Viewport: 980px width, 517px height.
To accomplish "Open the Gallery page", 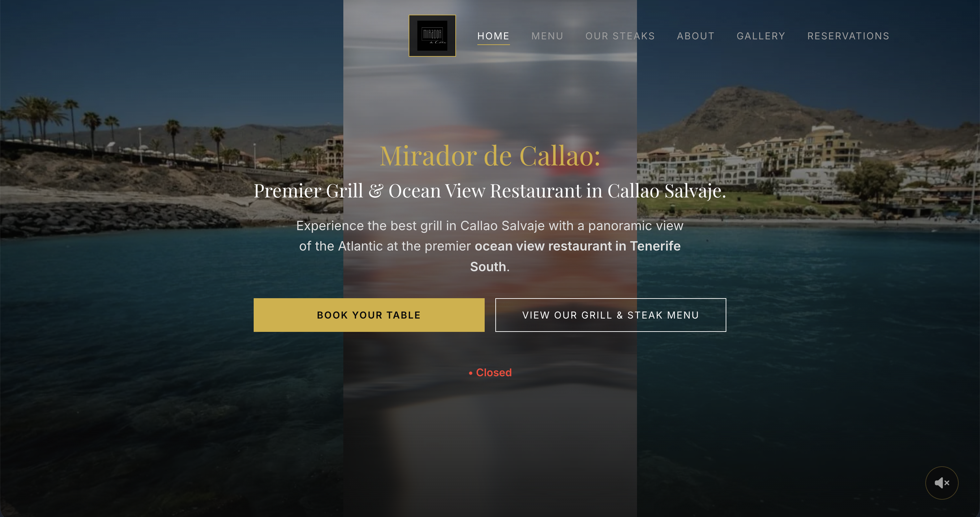I will 761,36.
